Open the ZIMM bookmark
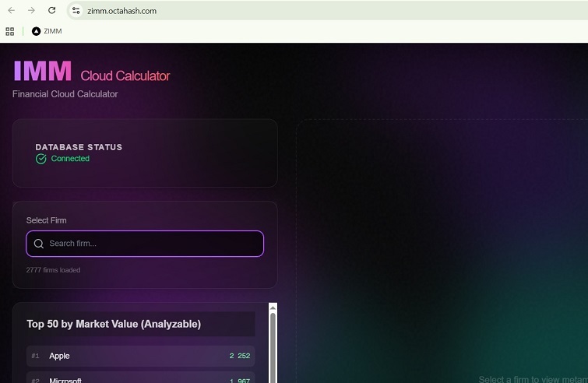588x383 pixels. pos(47,31)
